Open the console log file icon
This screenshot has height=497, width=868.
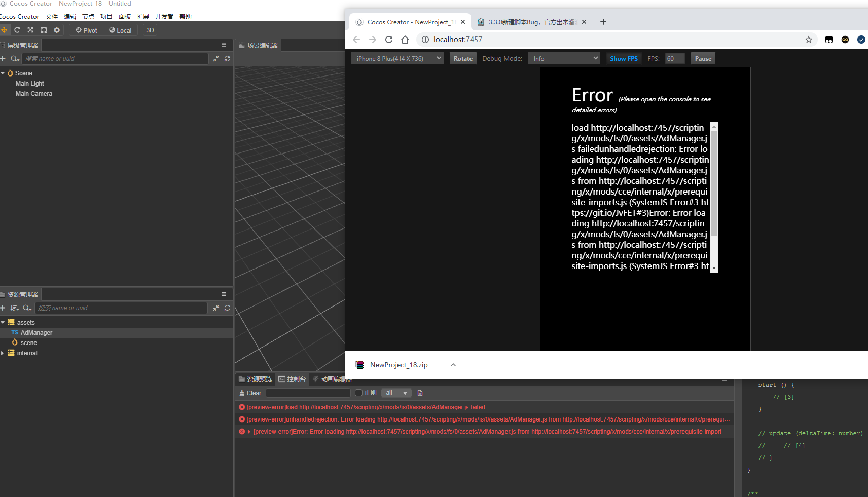(x=420, y=393)
